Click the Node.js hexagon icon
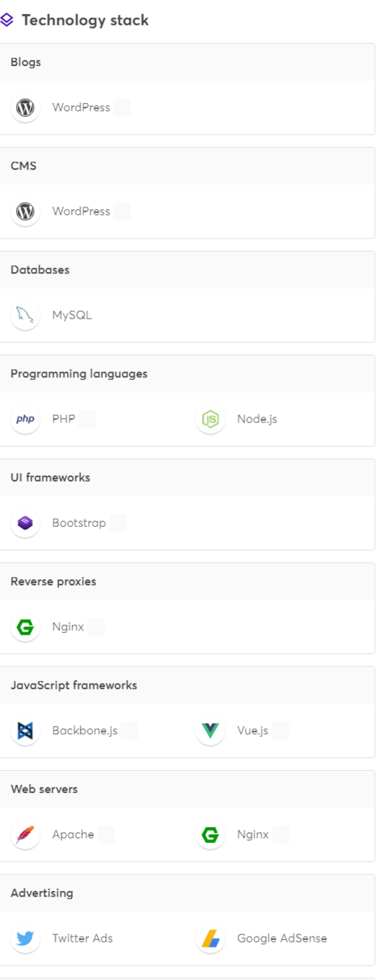 click(x=211, y=419)
